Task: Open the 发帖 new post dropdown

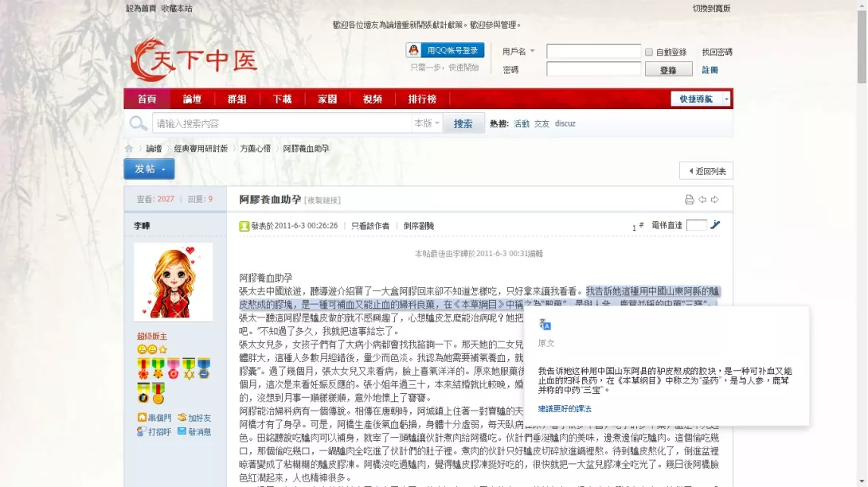Action: click(x=149, y=169)
